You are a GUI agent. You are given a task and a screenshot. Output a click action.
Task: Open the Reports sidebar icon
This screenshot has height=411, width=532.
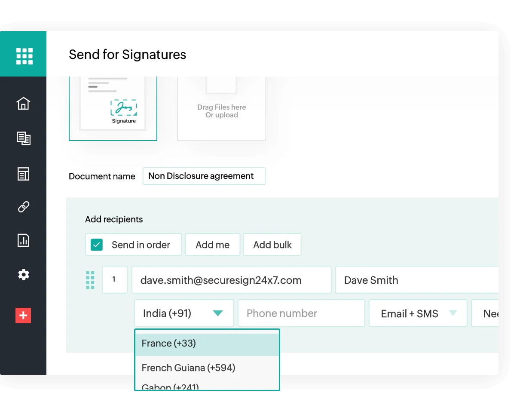pyautogui.click(x=23, y=240)
